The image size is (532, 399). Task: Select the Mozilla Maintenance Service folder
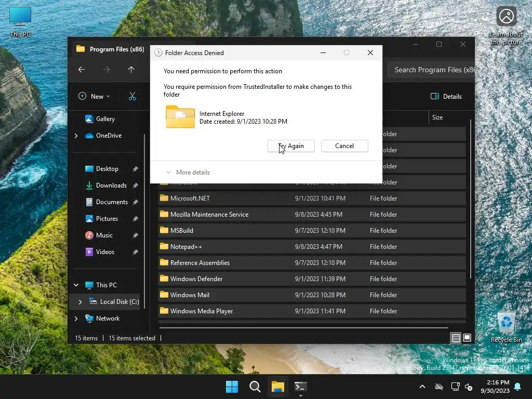312,215
